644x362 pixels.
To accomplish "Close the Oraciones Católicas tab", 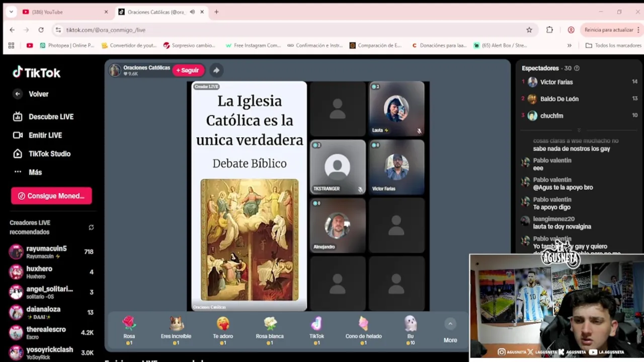I will click(x=202, y=12).
